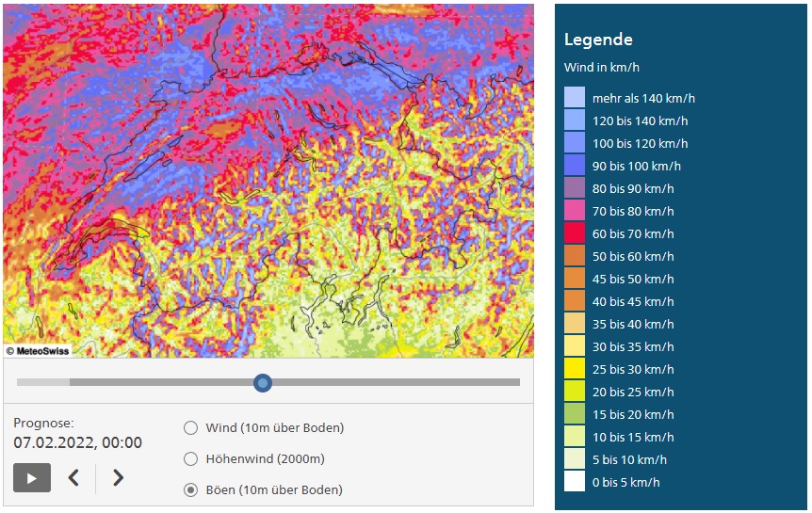The height and width of the screenshot is (513, 812).
Task: Click the '25 bis 30 km/h' yellow swatch
Action: tap(575, 369)
